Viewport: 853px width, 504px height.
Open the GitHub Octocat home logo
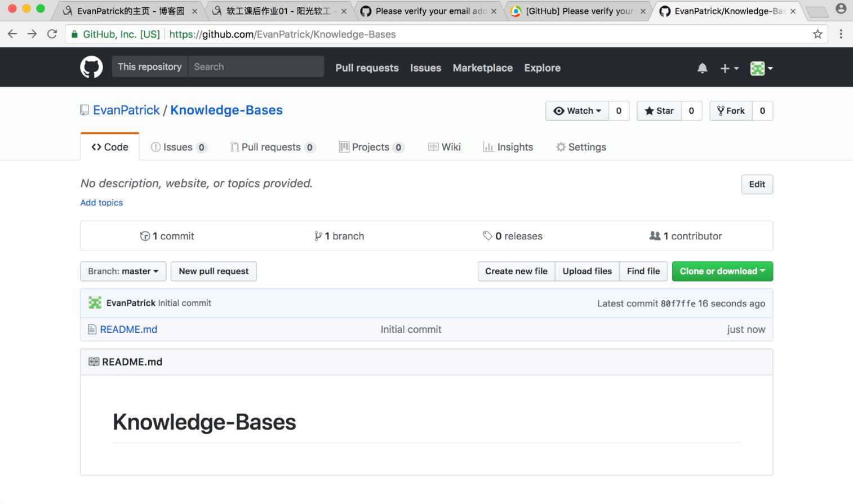tap(91, 68)
